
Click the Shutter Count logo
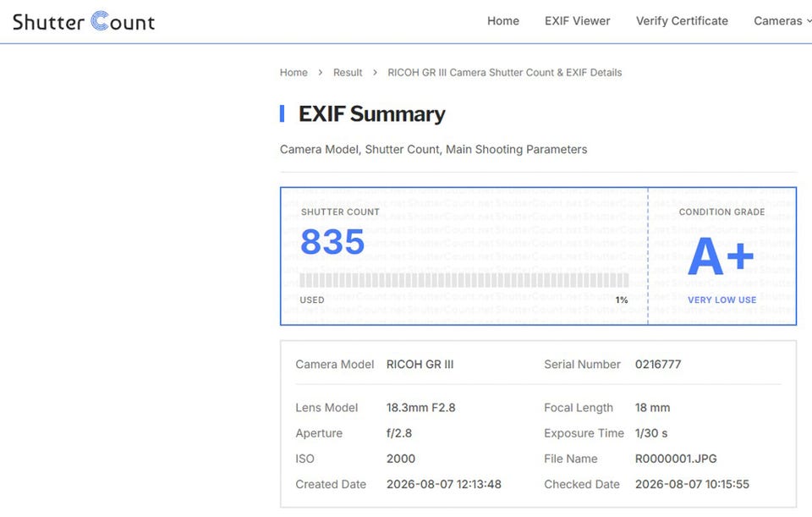tap(84, 21)
